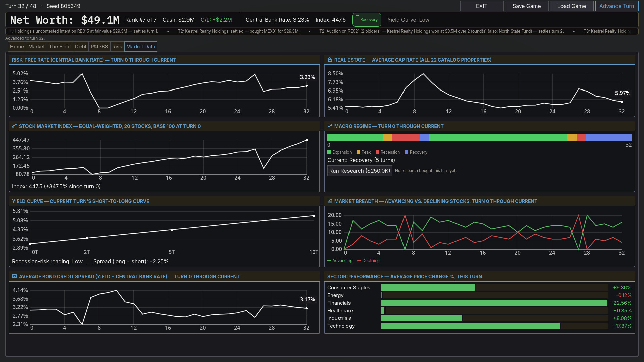Viewport: 644px width, 362px height.
Task: Run Research for $250.0K
Action: [360, 171]
